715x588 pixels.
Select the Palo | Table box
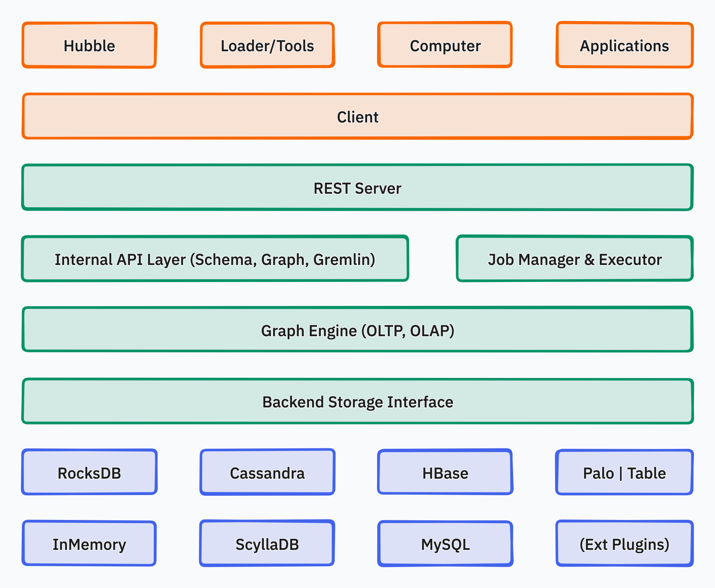[624, 473]
